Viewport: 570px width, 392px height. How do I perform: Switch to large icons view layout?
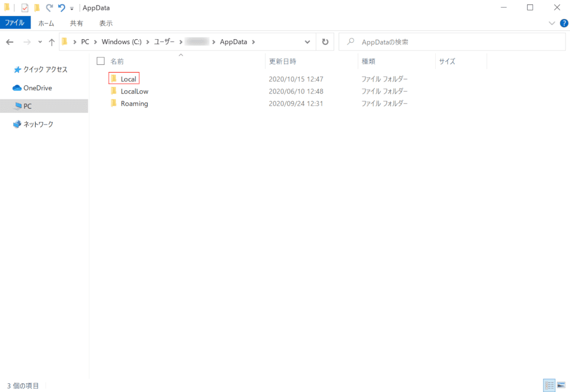tap(561, 385)
